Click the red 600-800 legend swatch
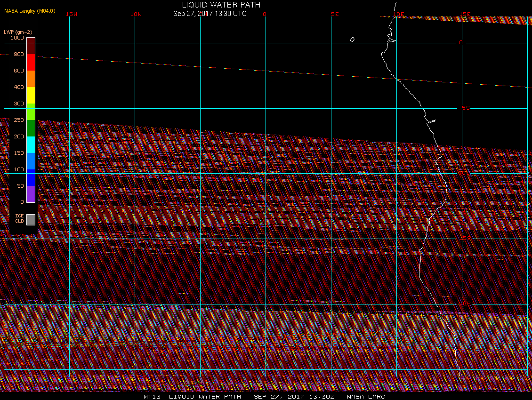 click(31, 62)
